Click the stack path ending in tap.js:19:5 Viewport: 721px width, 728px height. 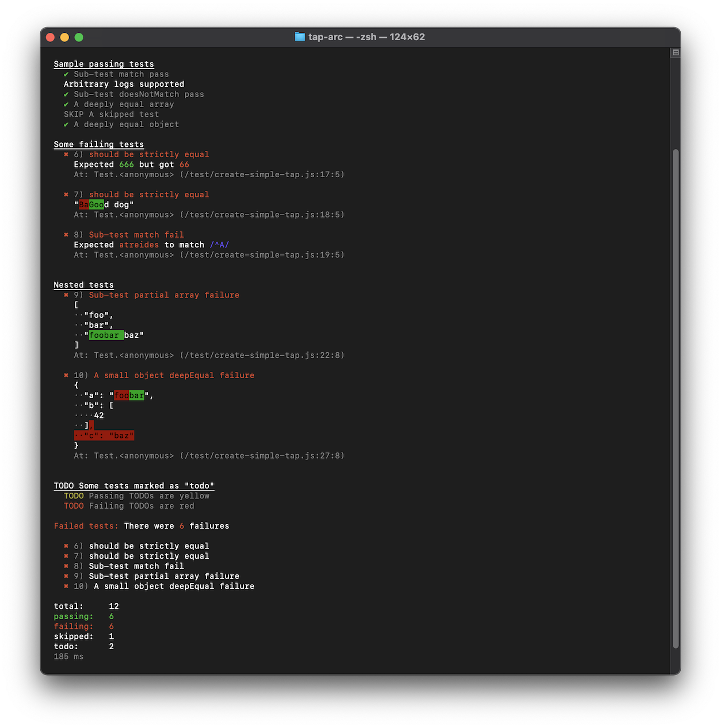tap(209, 255)
